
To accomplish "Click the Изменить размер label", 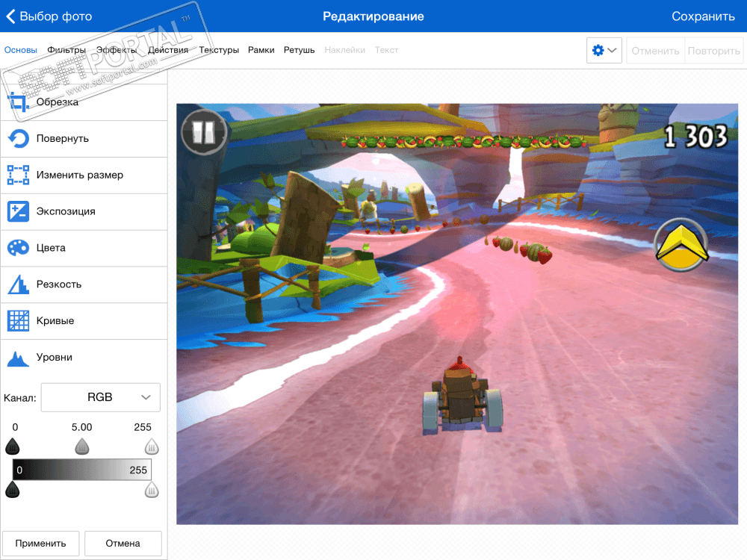I will click(x=80, y=175).
